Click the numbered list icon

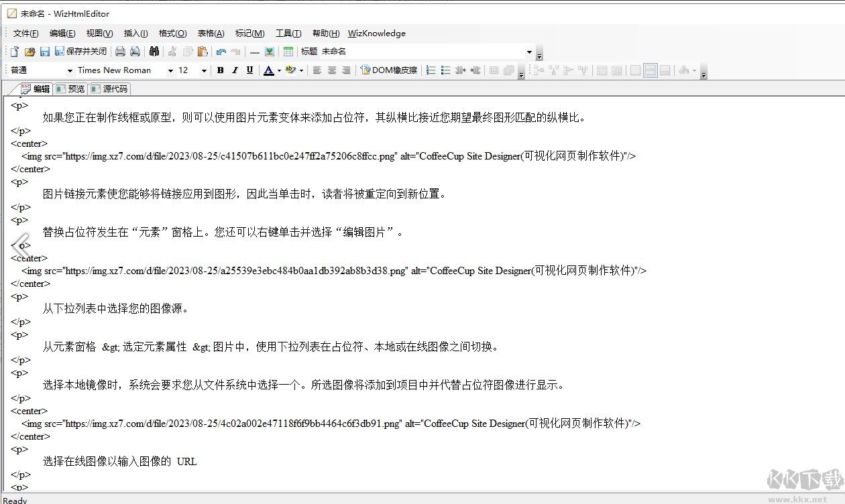(x=431, y=70)
